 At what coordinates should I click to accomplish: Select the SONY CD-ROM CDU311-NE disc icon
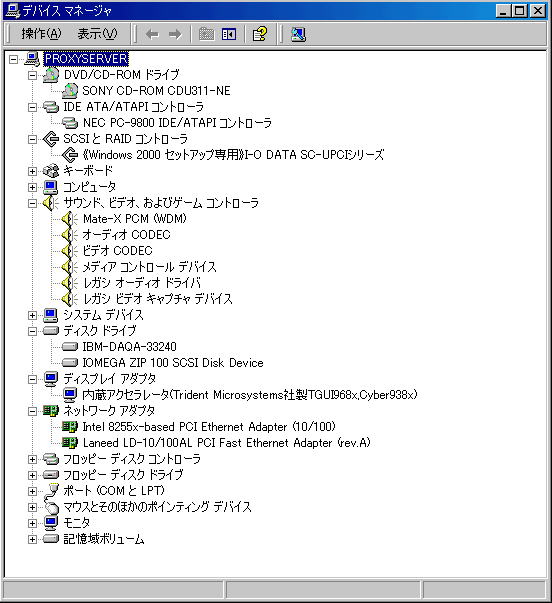70,91
